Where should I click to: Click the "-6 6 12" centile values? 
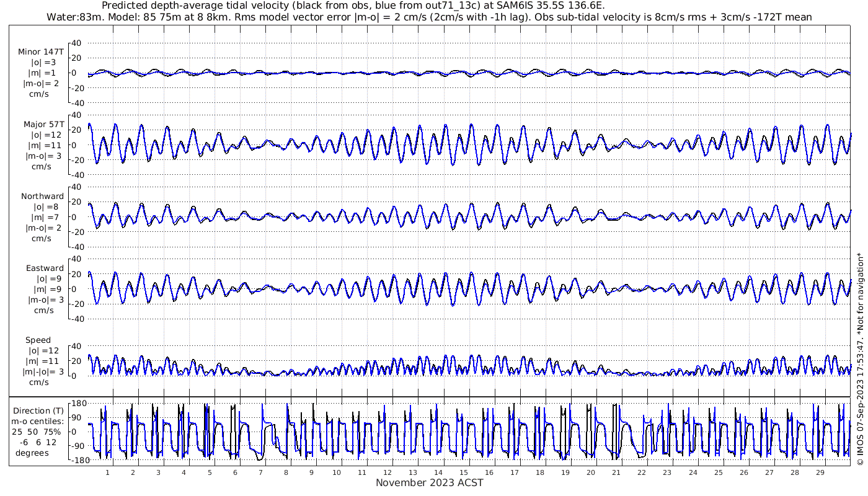(38, 442)
